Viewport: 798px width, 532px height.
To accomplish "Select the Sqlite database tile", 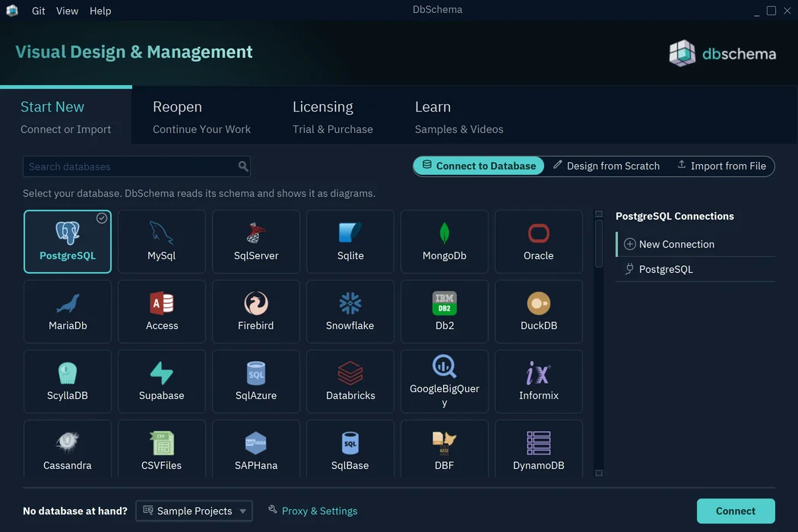I will [350, 242].
